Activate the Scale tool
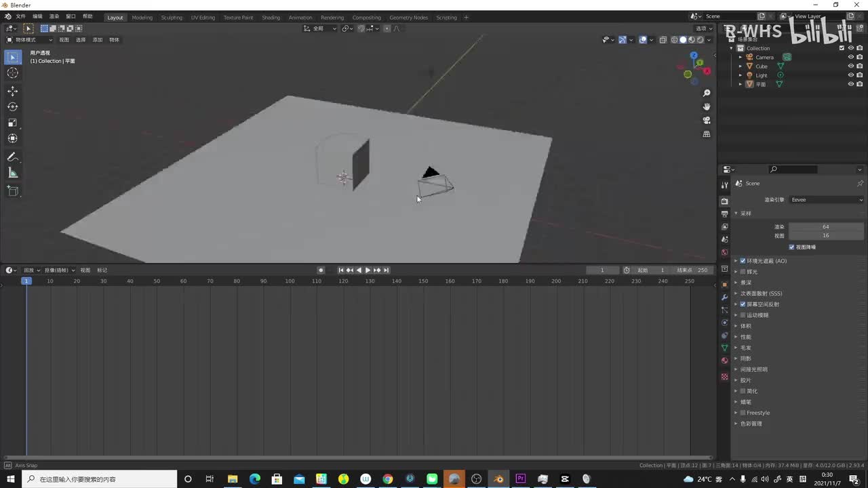Screen dimensions: 868x488 click(13, 123)
